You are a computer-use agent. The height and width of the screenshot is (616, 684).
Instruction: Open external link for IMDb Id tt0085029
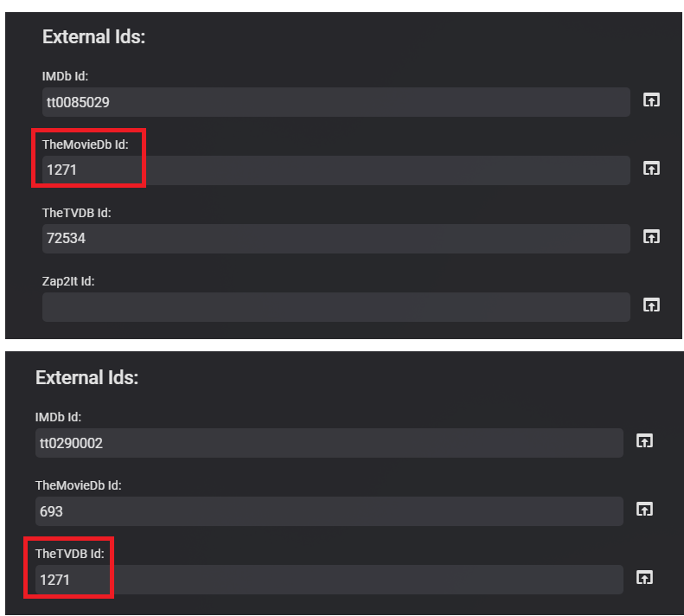click(x=651, y=100)
